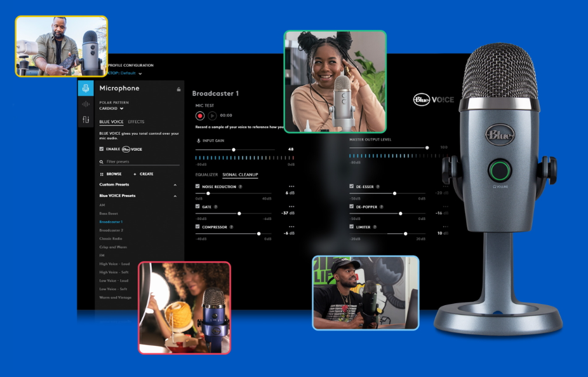The height and width of the screenshot is (377, 588).
Task: Switch to the Blue Voice tab
Action: [111, 122]
